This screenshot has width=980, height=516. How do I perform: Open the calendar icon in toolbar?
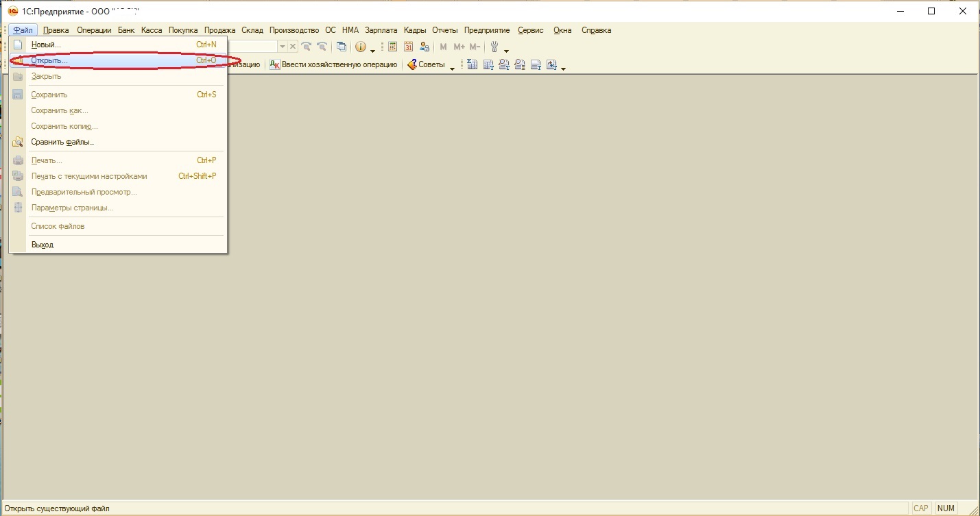pyautogui.click(x=408, y=47)
